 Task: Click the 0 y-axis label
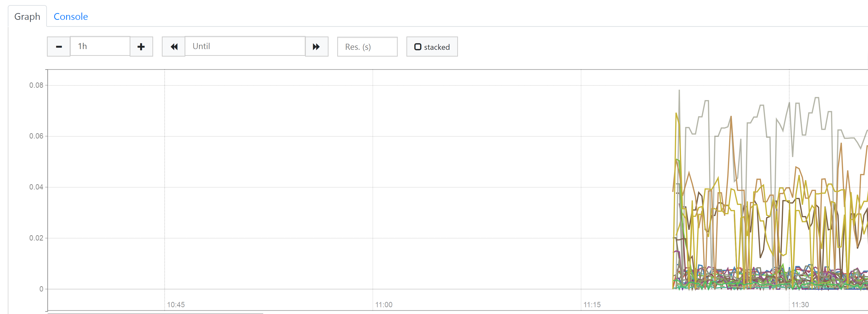tap(41, 289)
